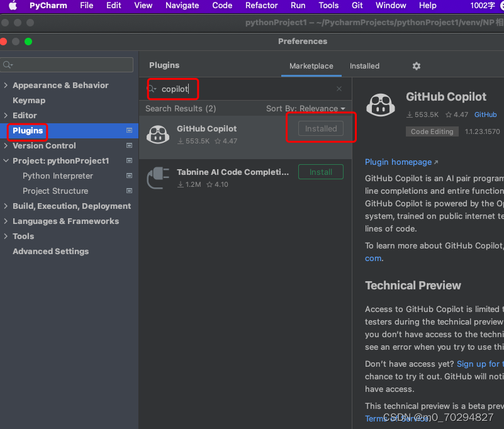Expand Build, Execution, Deployment section
This screenshot has height=429, width=504.
click(x=6, y=206)
